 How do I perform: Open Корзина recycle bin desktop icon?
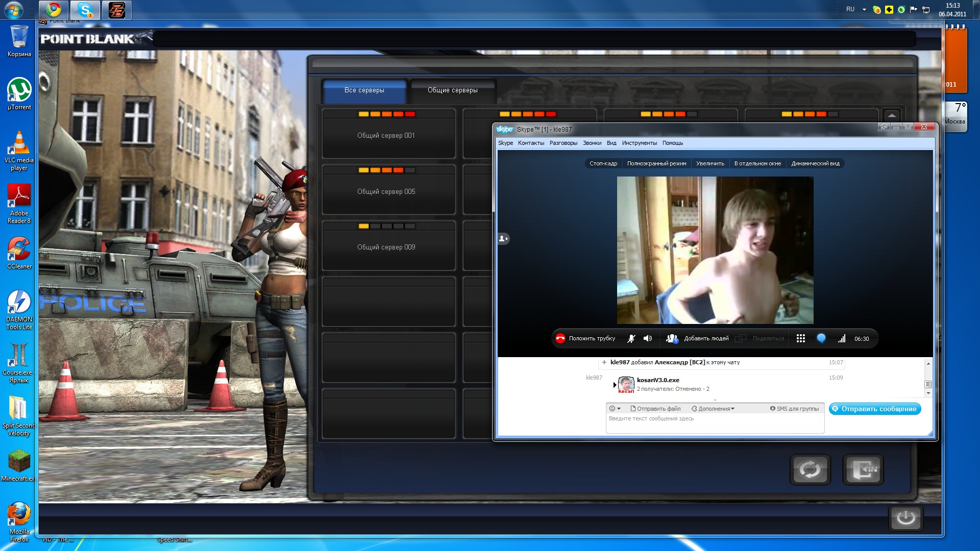(x=19, y=41)
